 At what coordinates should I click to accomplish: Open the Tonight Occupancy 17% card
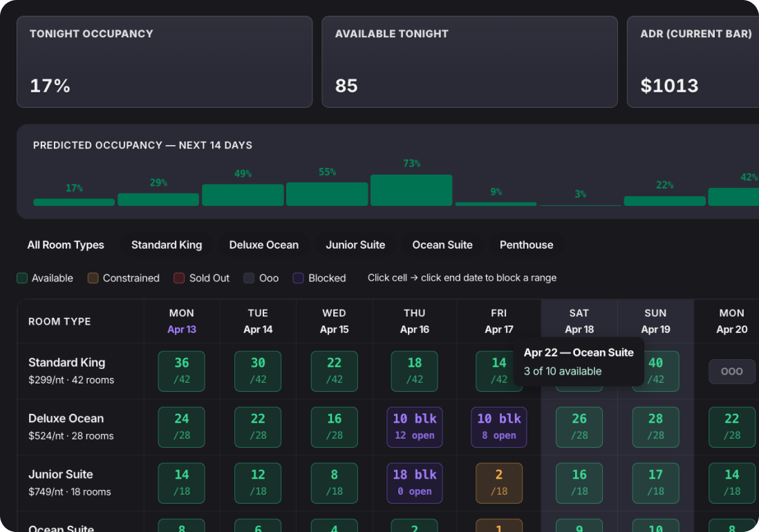tap(165, 62)
